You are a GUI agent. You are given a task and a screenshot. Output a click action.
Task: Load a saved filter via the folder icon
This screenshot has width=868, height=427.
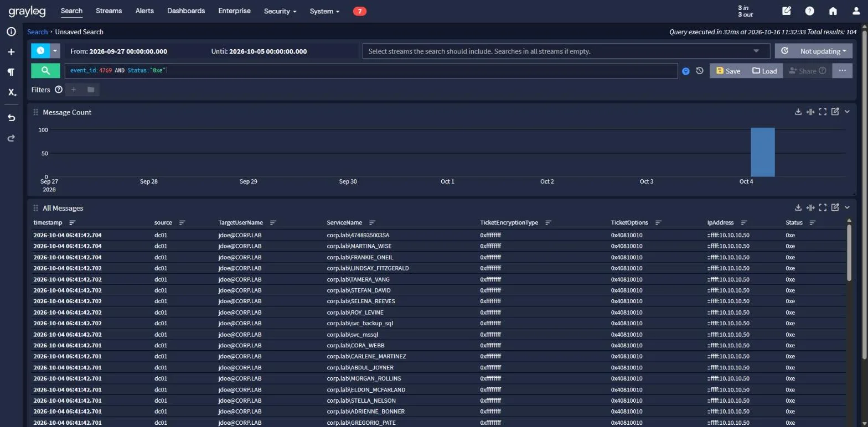tap(91, 90)
